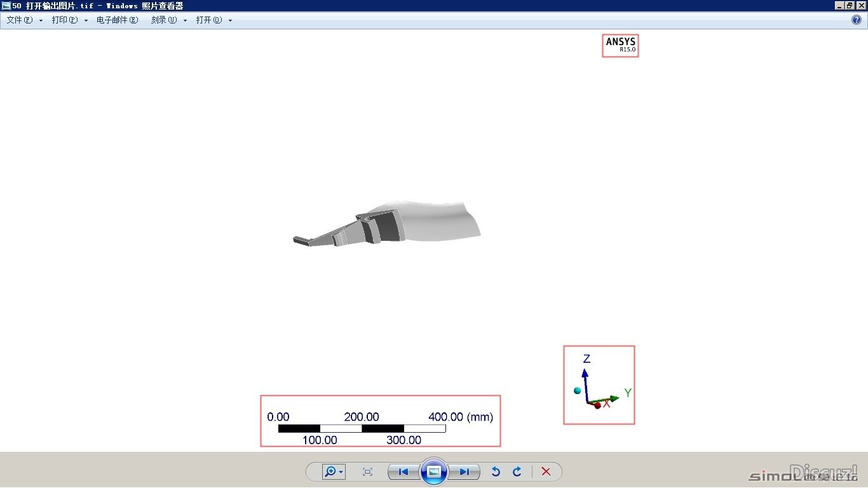Viewport: 868px width, 488px height.
Task: Restore down the photo viewer window
Action: click(x=850, y=6)
